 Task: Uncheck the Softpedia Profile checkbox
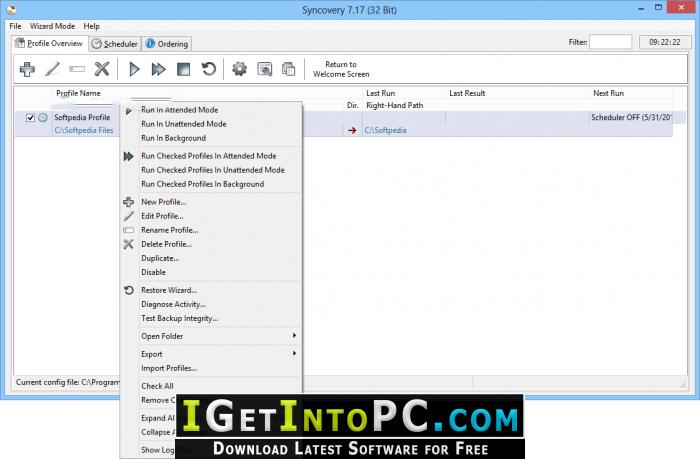30,118
